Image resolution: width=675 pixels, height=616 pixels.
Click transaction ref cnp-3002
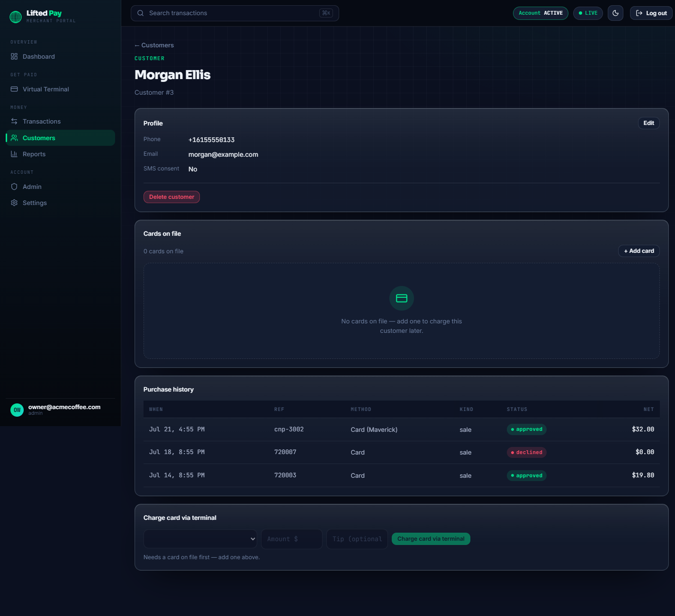[x=289, y=429]
